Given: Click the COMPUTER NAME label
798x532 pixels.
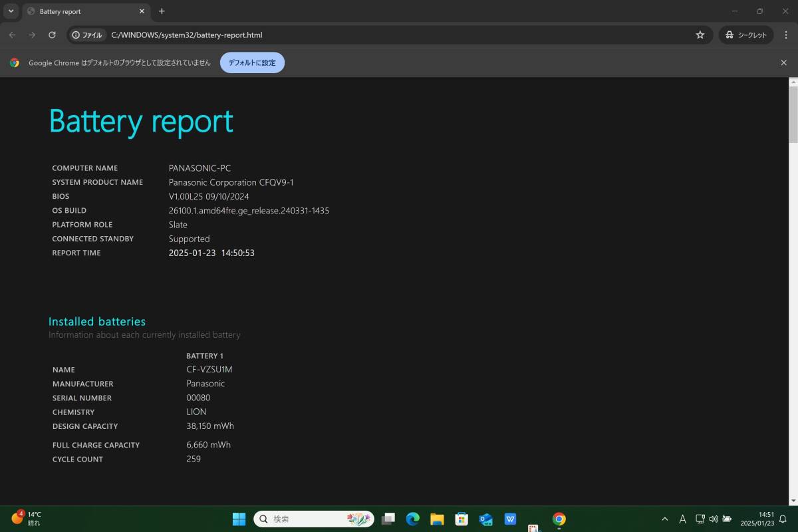Looking at the screenshot, I should point(85,168).
